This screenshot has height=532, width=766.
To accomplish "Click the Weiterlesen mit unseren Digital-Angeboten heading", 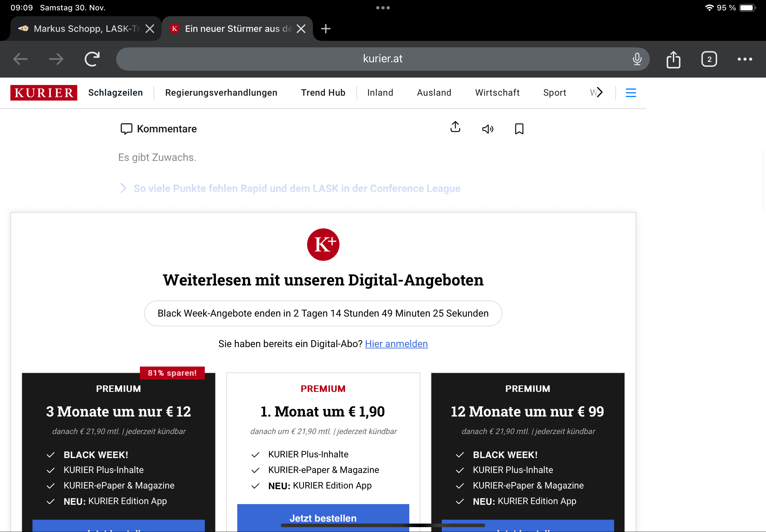I will [x=323, y=280].
